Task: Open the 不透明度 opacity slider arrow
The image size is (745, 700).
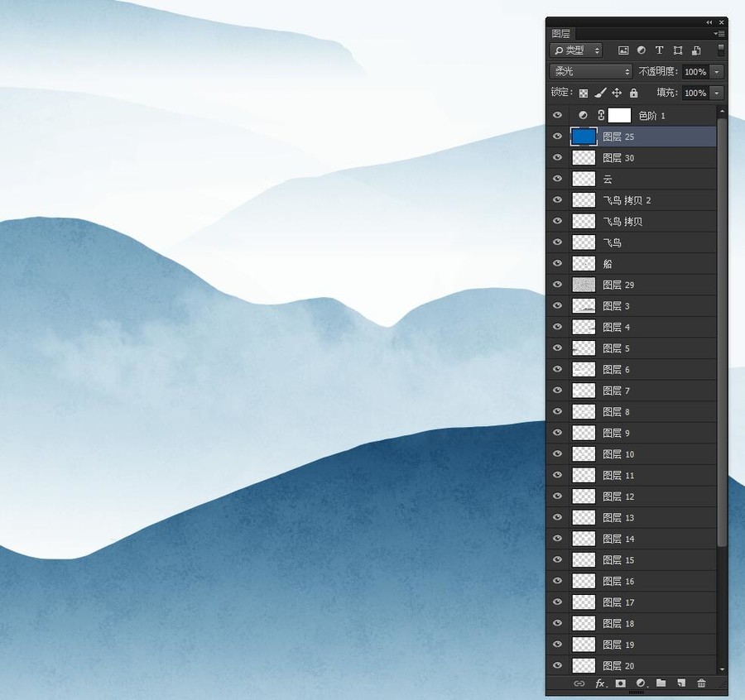Action: (x=717, y=72)
